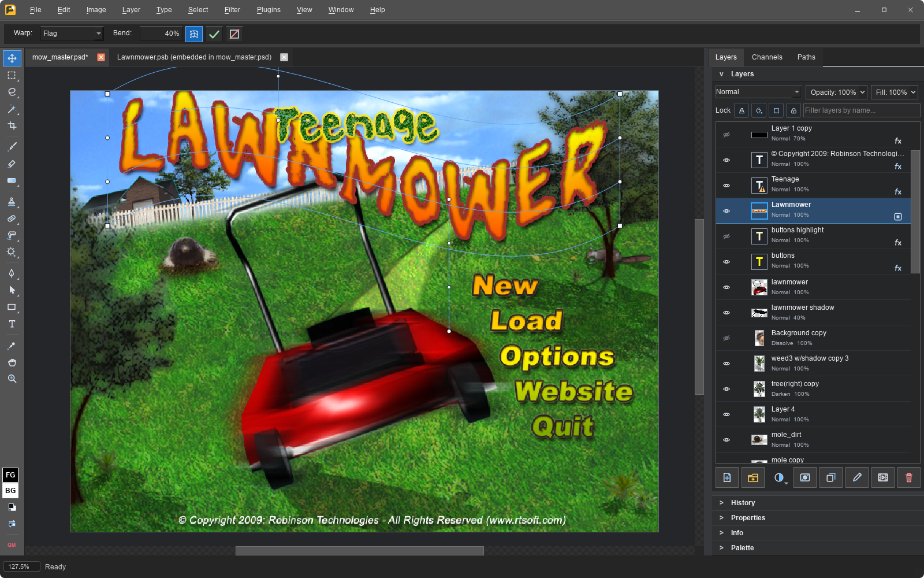Switch to Lawnmower.psb document tab
Screen dimensions: 924x578
coord(194,57)
